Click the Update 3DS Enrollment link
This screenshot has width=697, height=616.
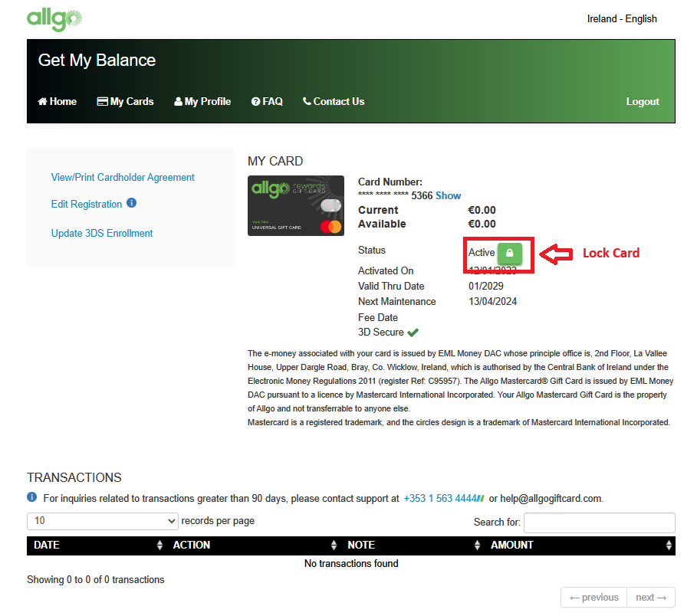tap(102, 233)
